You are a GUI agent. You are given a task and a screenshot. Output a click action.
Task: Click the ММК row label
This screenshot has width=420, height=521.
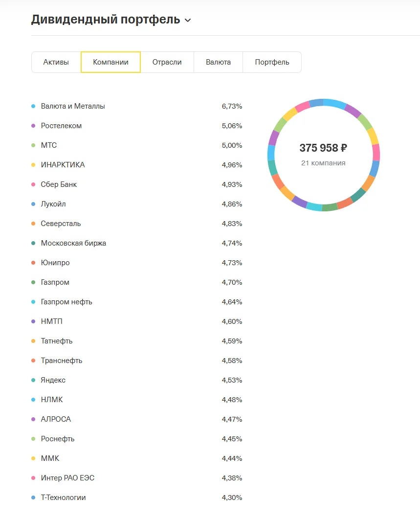(x=50, y=458)
